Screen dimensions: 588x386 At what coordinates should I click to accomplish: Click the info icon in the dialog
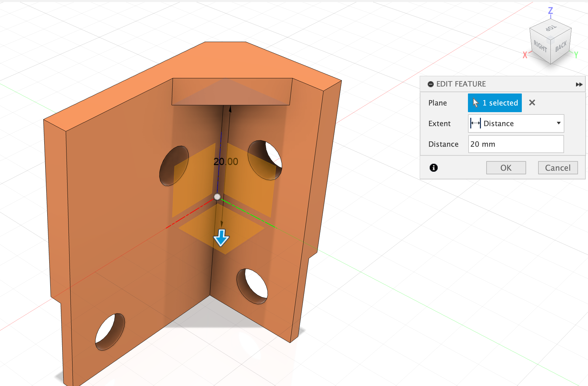434,168
